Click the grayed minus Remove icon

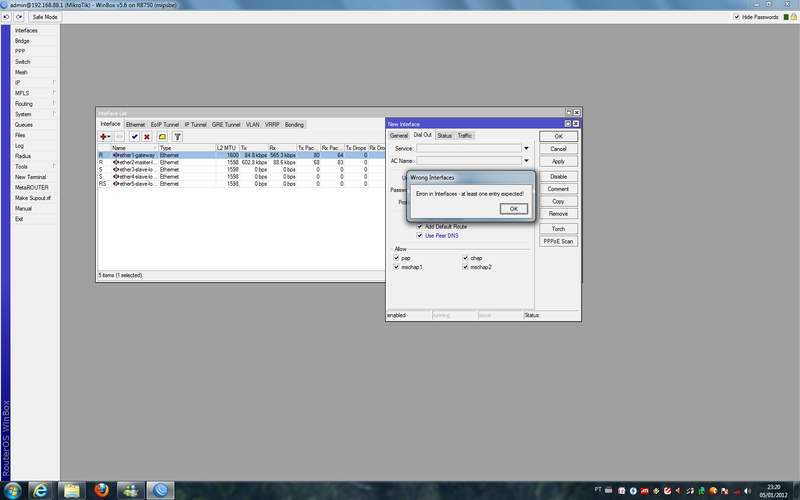click(119, 137)
